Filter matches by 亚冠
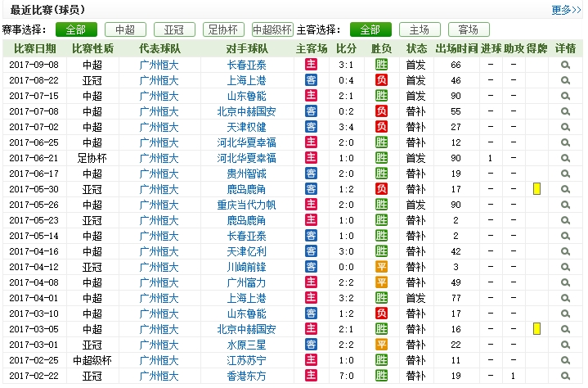Viewport: 588px width, 388px height. click(x=174, y=29)
